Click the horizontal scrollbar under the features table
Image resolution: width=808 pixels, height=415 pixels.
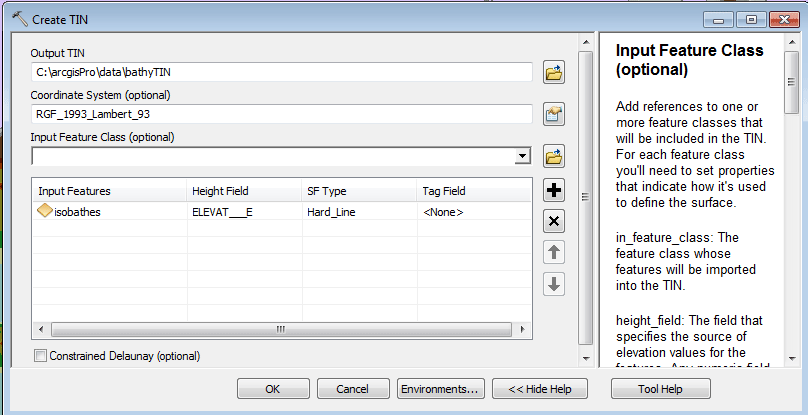[x=280, y=329]
